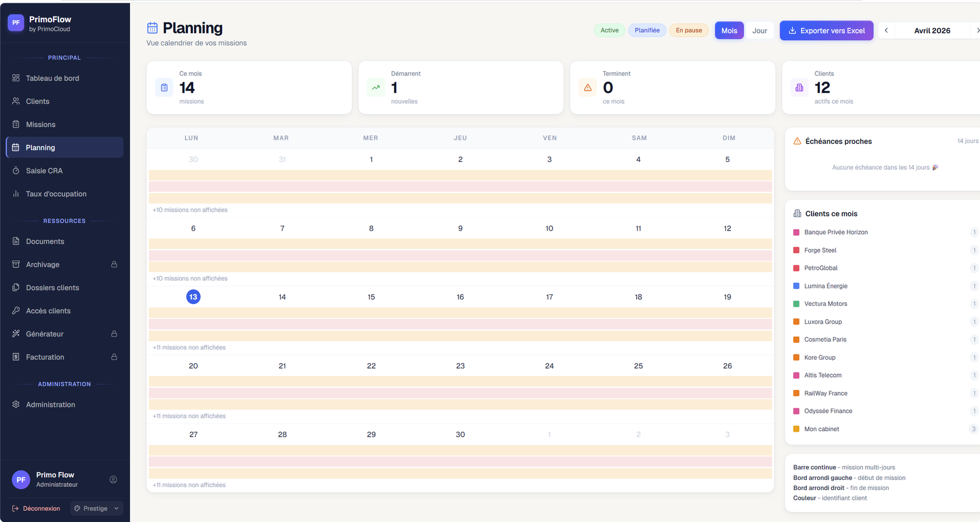Click '+11 missions non affichées' in week of 27

(x=189, y=485)
